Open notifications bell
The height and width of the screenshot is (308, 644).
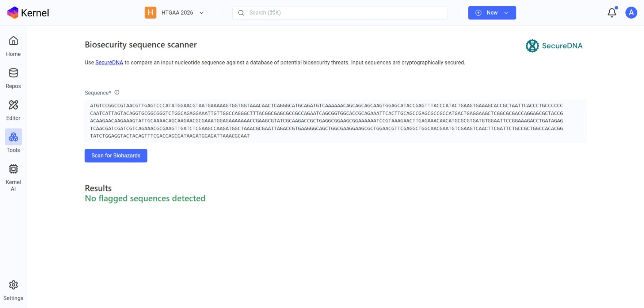[612, 13]
